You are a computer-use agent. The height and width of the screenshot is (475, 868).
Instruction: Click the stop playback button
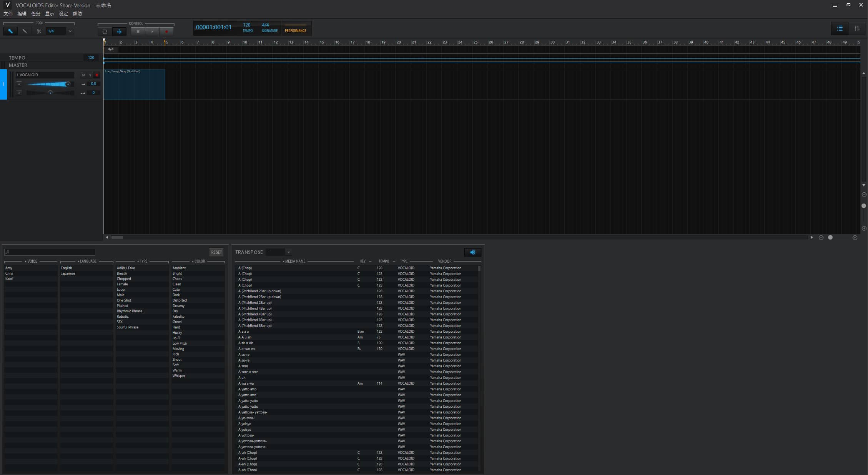[138, 32]
